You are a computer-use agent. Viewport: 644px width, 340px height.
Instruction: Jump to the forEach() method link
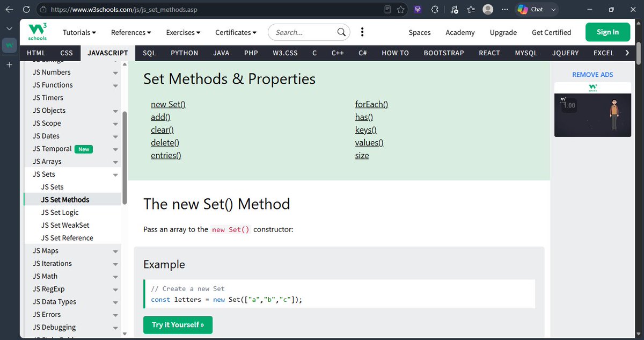(371, 104)
